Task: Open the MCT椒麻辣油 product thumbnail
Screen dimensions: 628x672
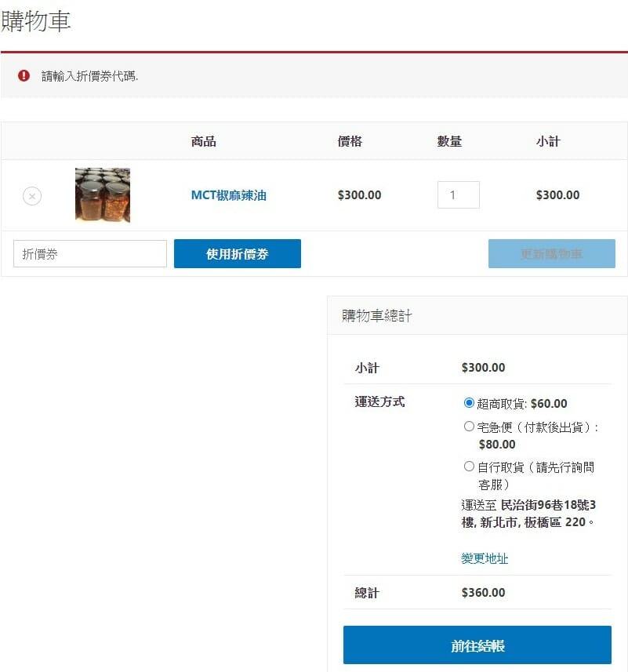Action: pos(103,195)
